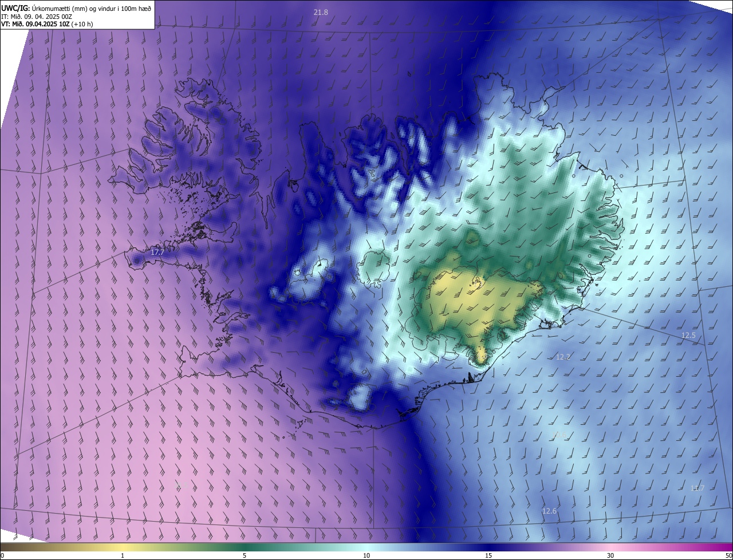Viewport: 733px width, 560px height.
Task: Click the 12.2 value label on the map
Action: [563, 357]
